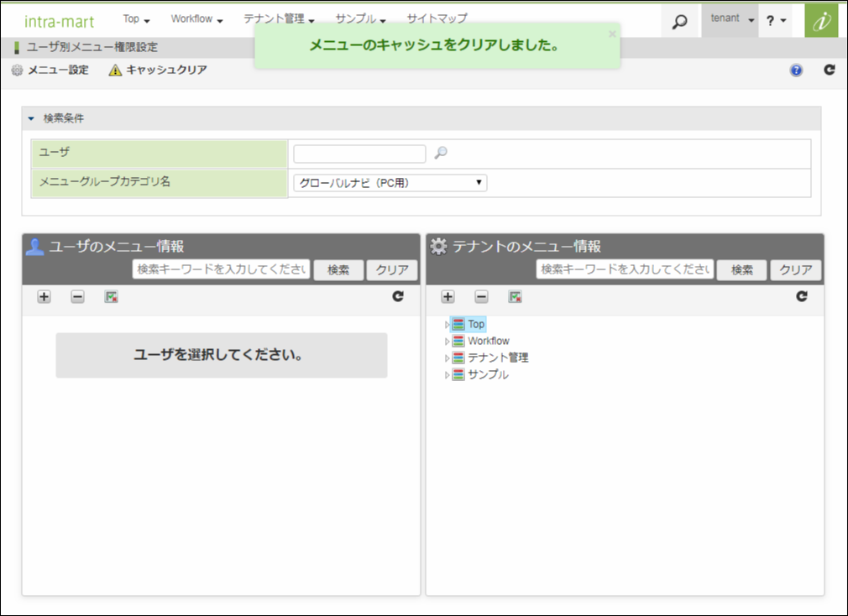Click the magnifier beside the ユーザ field
Viewport: 848px width, 616px height.
pyautogui.click(x=441, y=154)
